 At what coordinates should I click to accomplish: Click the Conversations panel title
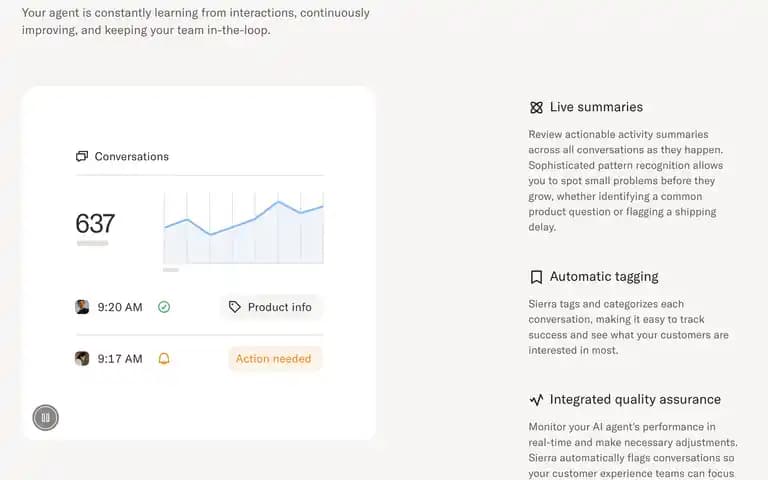coord(132,156)
